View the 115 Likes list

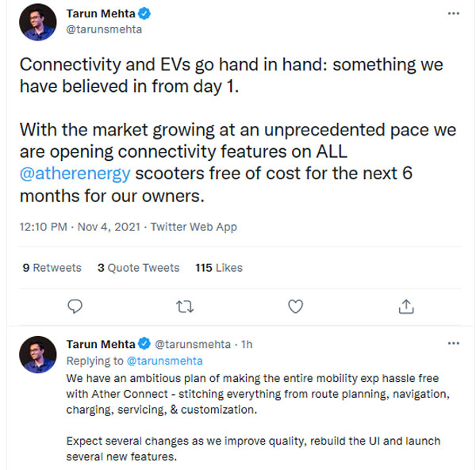[218, 268]
